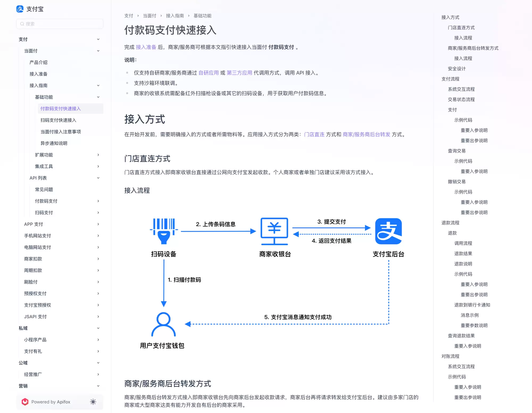Jump to 退款到银行卡通知 in outline
Viewport: 532px width, 413px height.
point(472,305)
